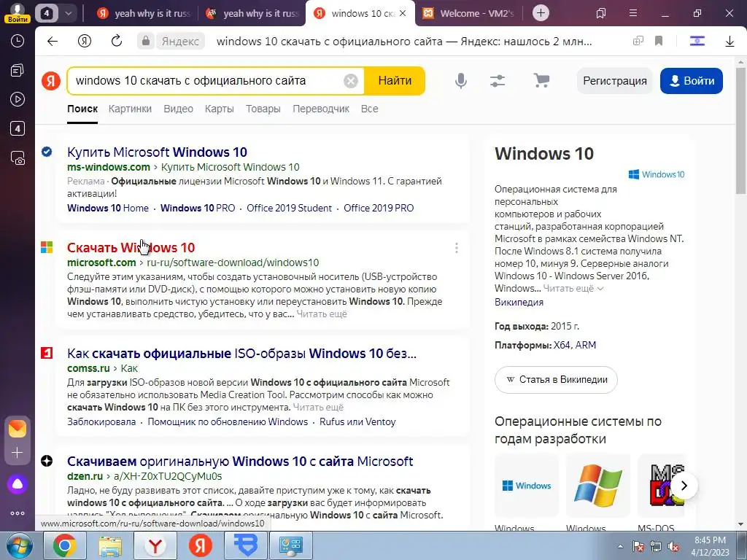Open the shopping cart icon

point(541,80)
